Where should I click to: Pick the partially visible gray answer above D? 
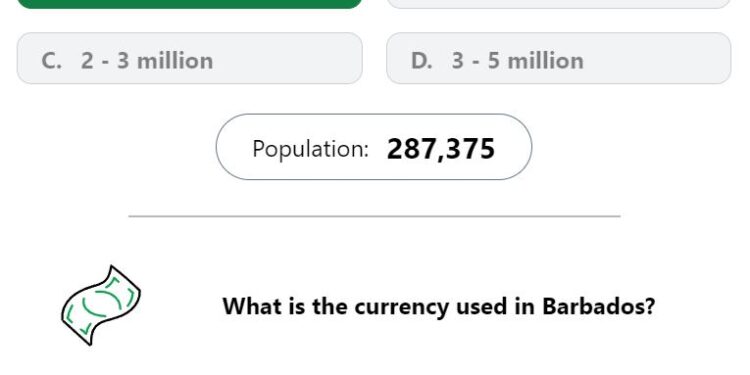pyautogui.click(x=558, y=4)
